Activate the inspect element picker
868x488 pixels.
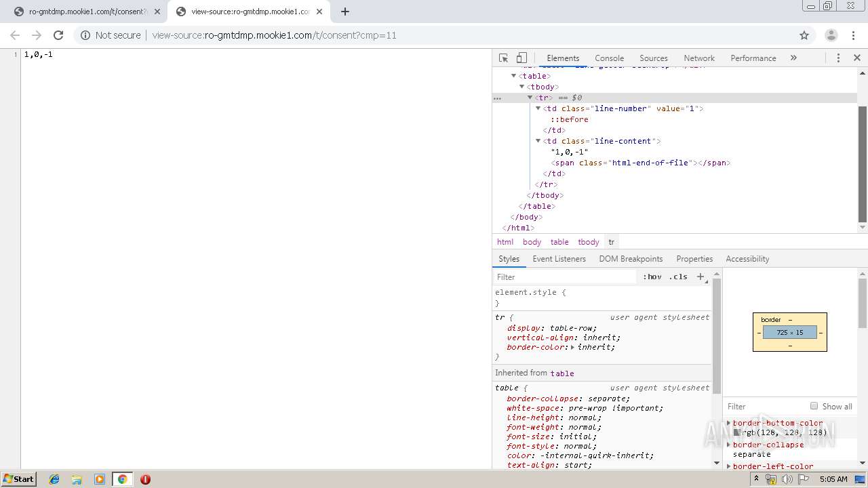click(x=503, y=58)
